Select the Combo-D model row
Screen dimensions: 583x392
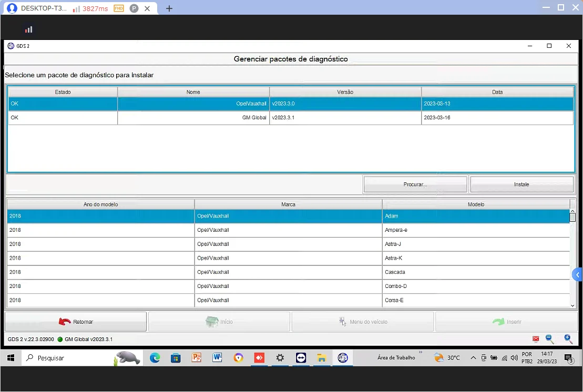click(288, 286)
